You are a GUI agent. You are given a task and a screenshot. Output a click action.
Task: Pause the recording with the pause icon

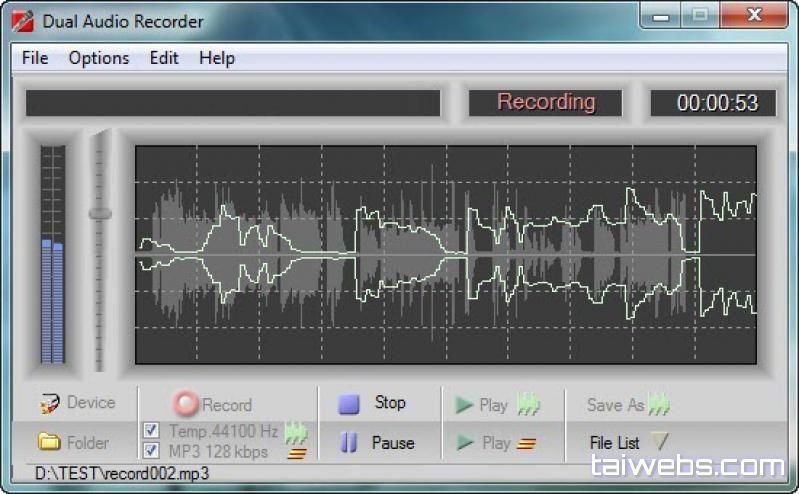[x=349, y=443]
